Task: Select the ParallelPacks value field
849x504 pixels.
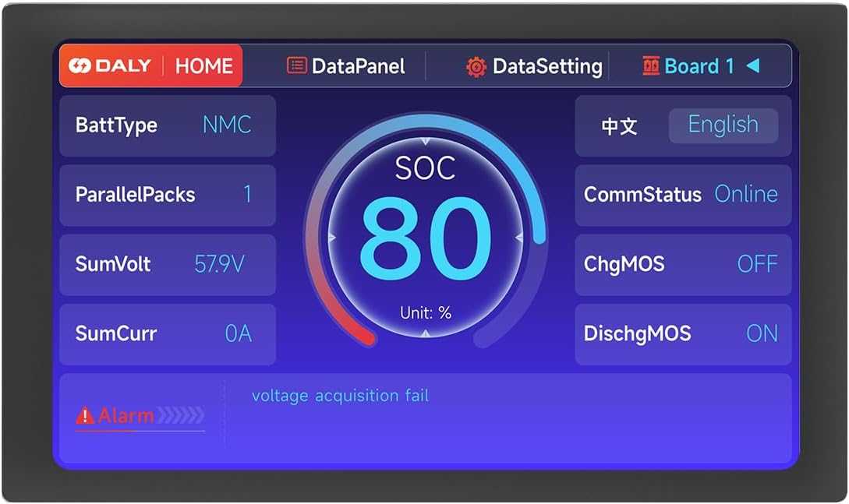Action: pos(247,194)
